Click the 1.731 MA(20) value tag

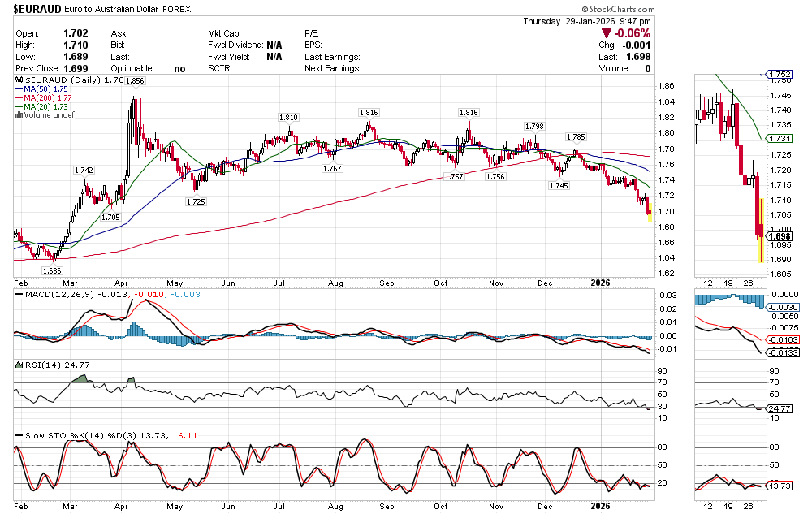[779, 140]
